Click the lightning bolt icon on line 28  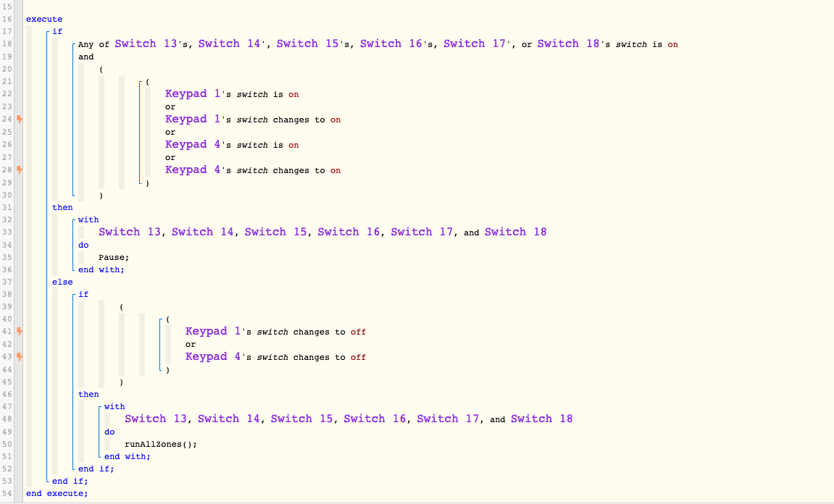pos(19,170)
